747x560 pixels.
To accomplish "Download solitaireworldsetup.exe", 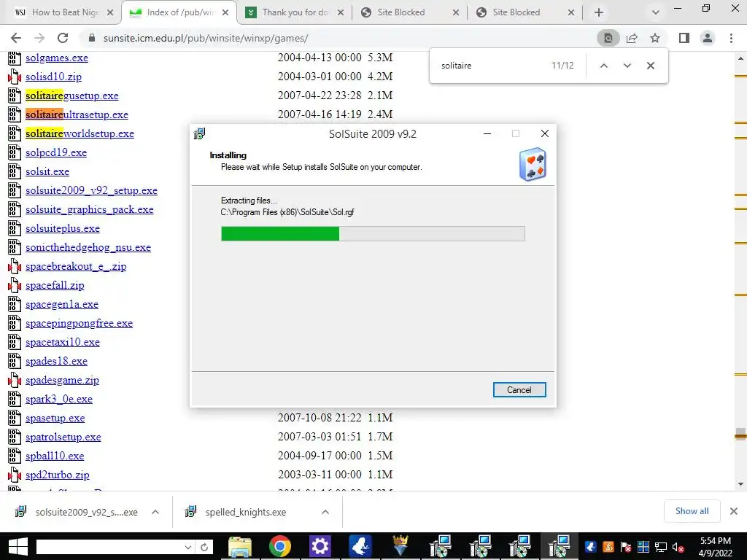I will [x=80, y=134].
